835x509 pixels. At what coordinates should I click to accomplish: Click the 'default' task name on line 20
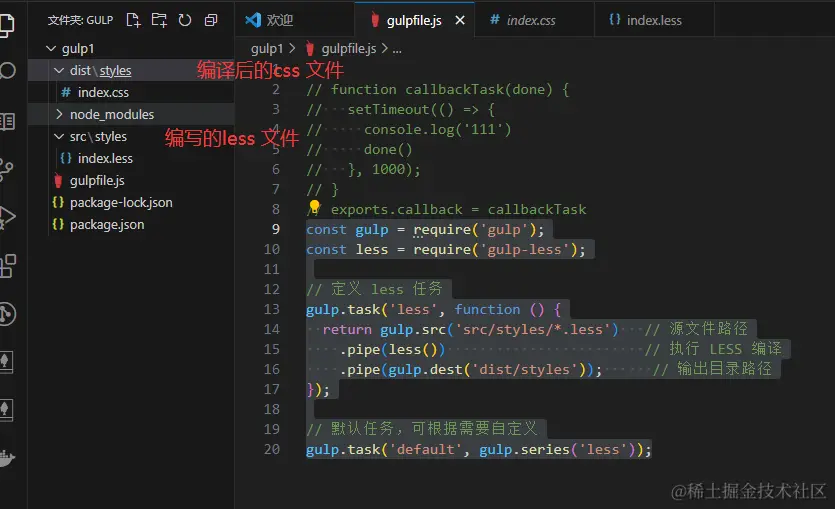425,449
